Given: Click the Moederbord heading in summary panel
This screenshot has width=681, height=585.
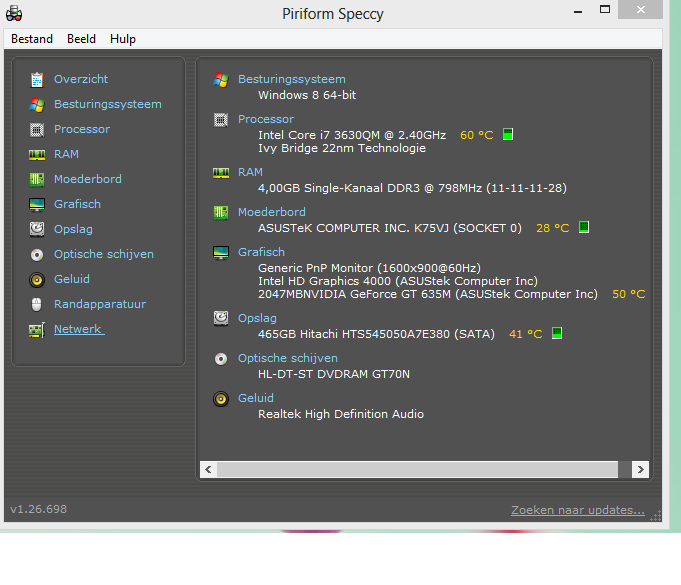Looking at the screenshot, I should point(272,212).
